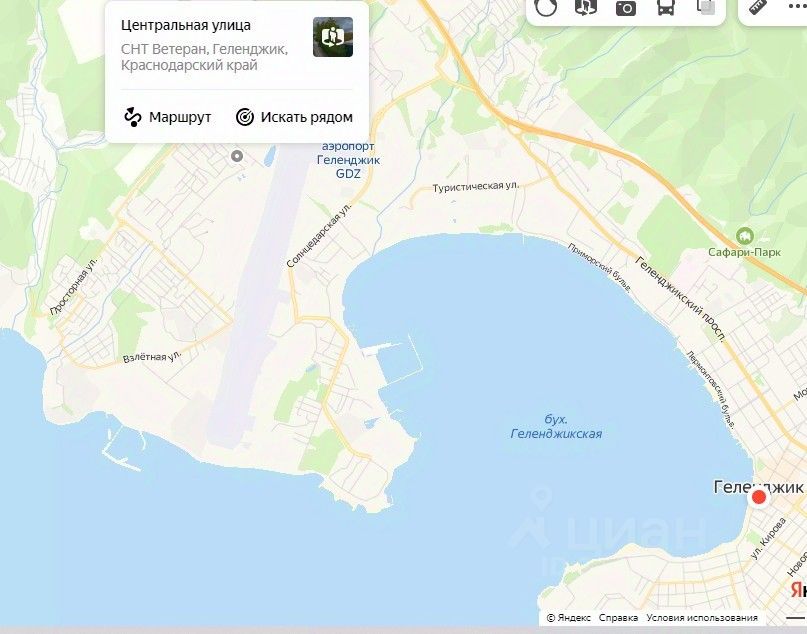Toggle the traffic circle icon
The image size is (807, 634).
pyautogui.click(x=546, y=7)
